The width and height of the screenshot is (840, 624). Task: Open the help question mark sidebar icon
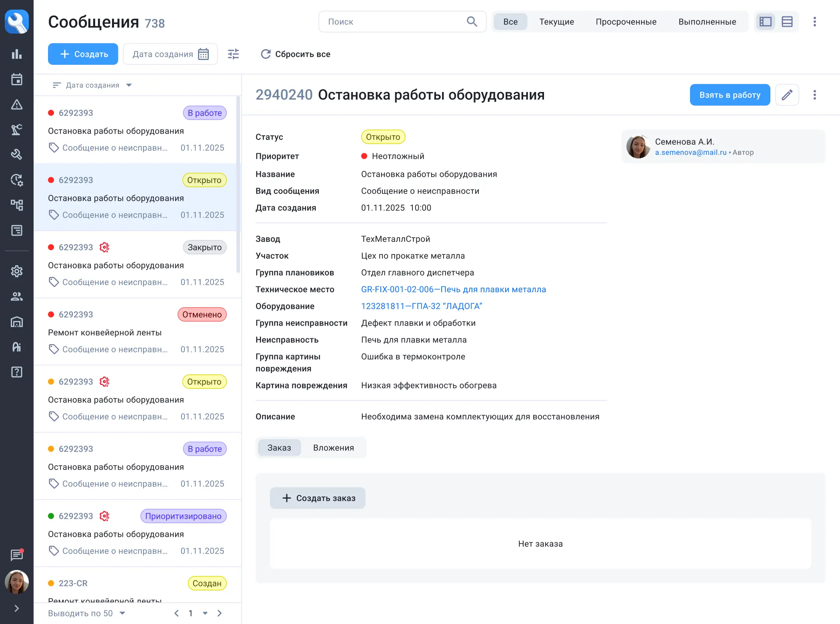pyautogui.click(x=16, y=372)
